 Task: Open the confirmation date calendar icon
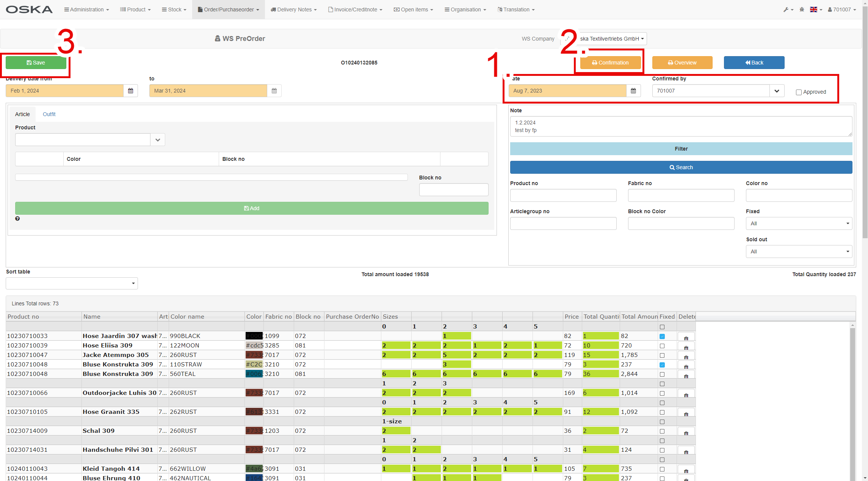[x=633, y=91]
